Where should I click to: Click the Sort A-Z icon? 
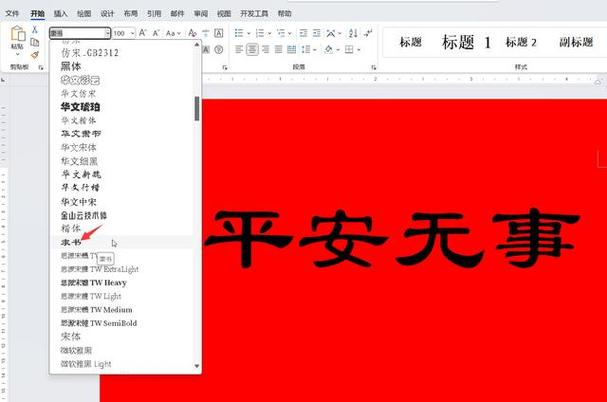pos(353,33)
